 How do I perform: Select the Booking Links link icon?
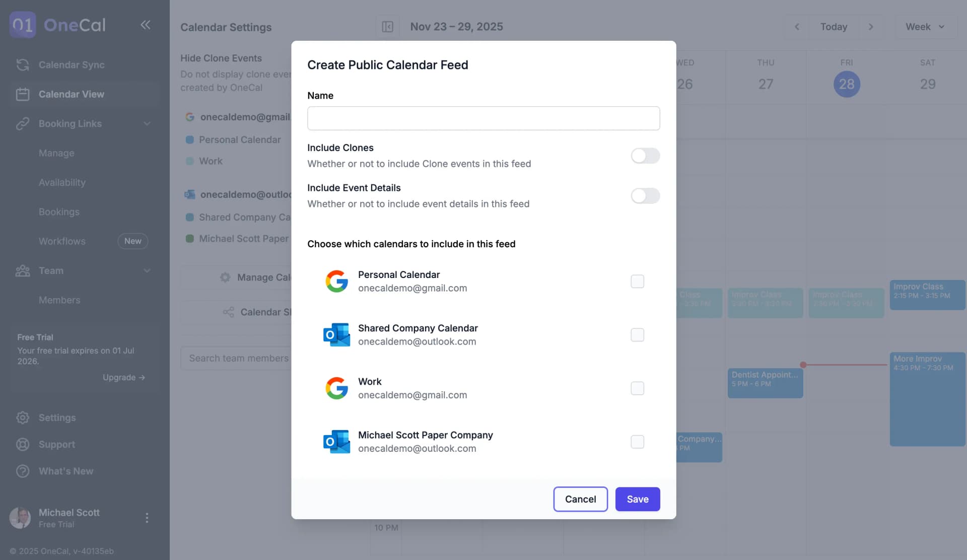23,123
